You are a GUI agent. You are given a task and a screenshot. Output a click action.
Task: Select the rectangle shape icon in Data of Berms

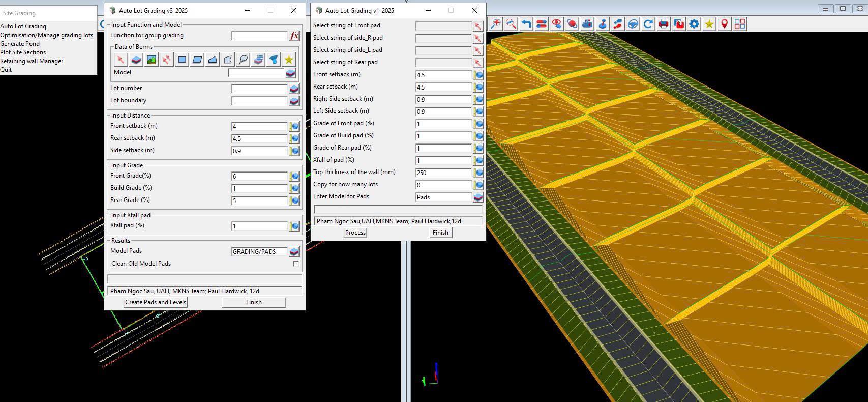click(x=182, y=60)
